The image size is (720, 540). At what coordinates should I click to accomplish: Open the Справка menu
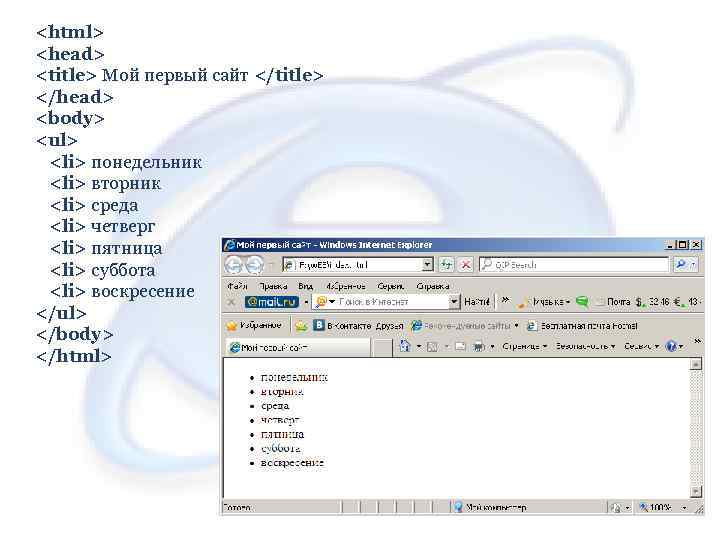click(433, 286)
